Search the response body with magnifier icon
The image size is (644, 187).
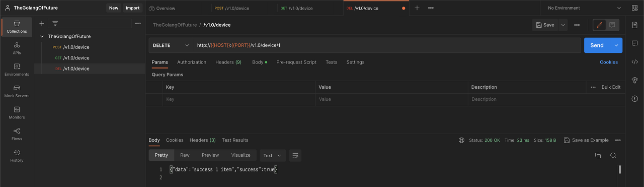[613, 155]
